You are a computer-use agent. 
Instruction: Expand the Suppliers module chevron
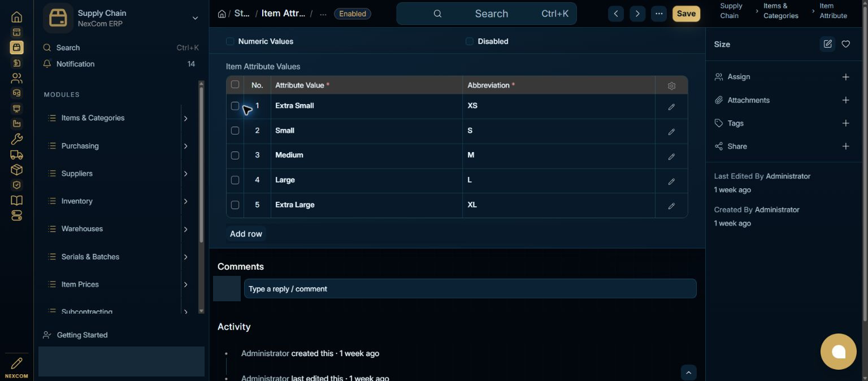(185, 174)
